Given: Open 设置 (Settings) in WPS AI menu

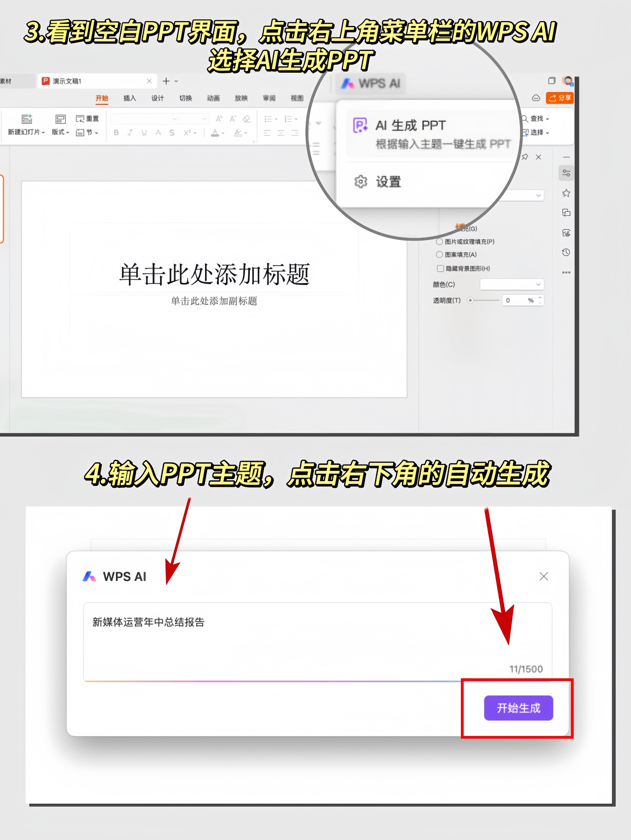Looking at the screenshot, I should point(378,182).
